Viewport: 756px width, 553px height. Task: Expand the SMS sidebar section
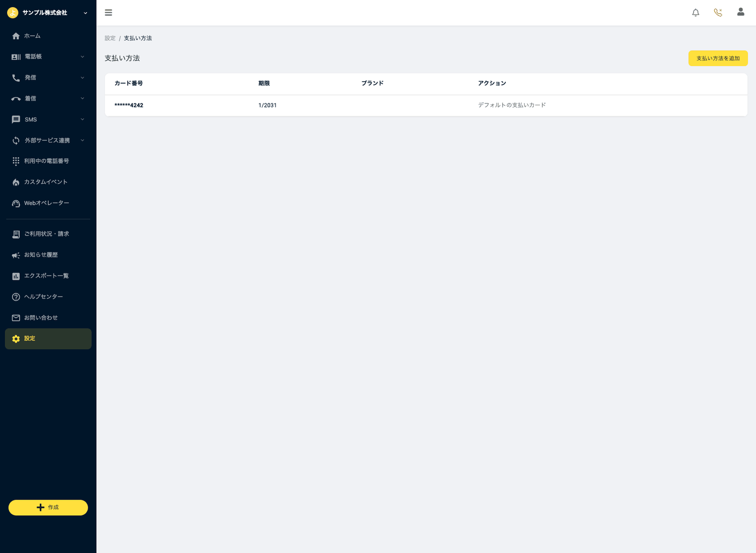coord(48,119)
